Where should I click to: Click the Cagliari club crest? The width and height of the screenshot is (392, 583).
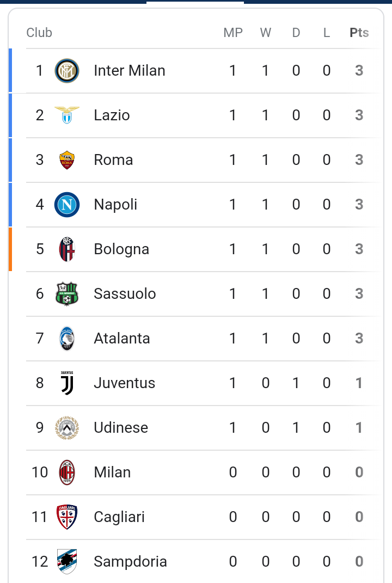(x=67, y=517)
